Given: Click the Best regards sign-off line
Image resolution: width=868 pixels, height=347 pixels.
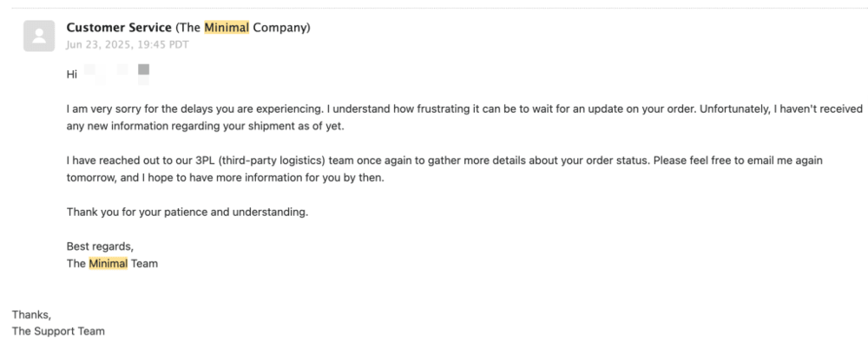Looking at the screenshot, I should [100, 246].
